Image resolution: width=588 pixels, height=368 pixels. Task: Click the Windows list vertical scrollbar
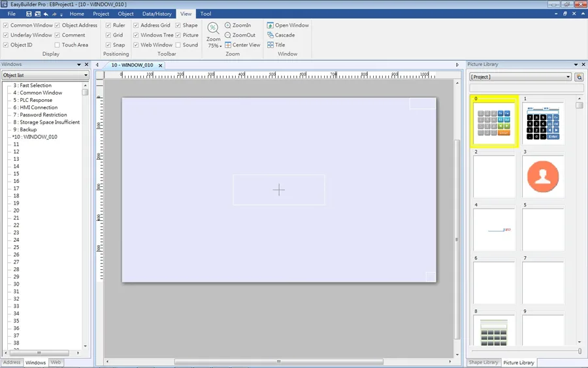tap(86, 92)
